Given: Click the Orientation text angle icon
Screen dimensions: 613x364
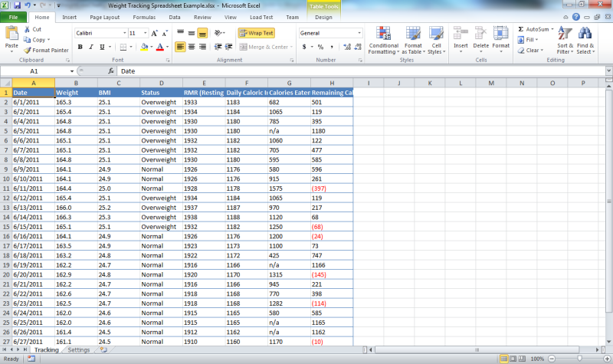Looking at the screenshot, I should [x=218, y=33].
